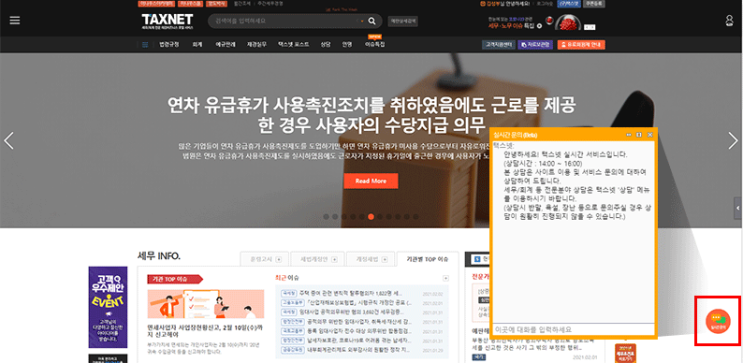Click the blue button in the top bar
The width and height of the screenshot is (743, 363).
(569, 4)
